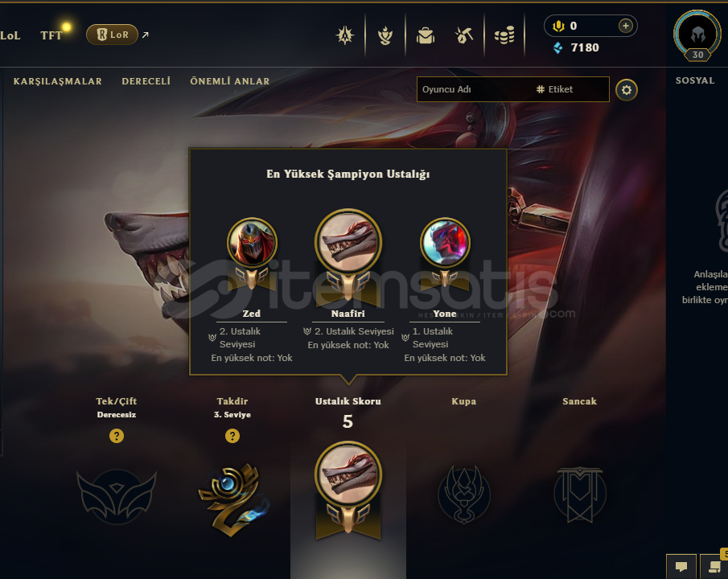Click the Etiket tag input field

click(x=570, y=89)
